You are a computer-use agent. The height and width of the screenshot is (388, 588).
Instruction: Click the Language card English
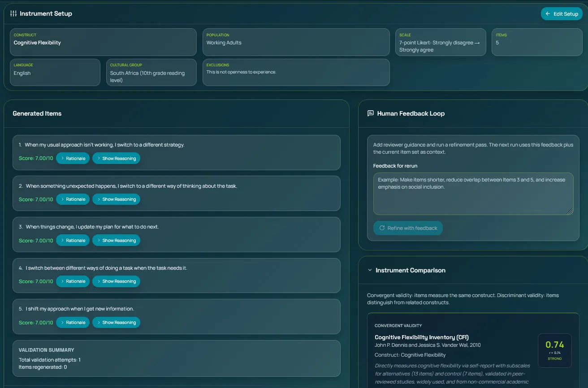(x=55, y=72)
